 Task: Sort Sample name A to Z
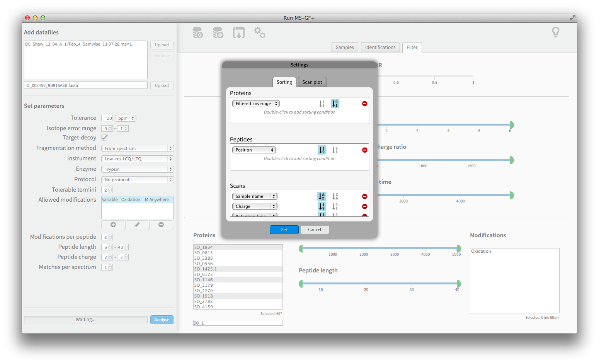[322, 196]
